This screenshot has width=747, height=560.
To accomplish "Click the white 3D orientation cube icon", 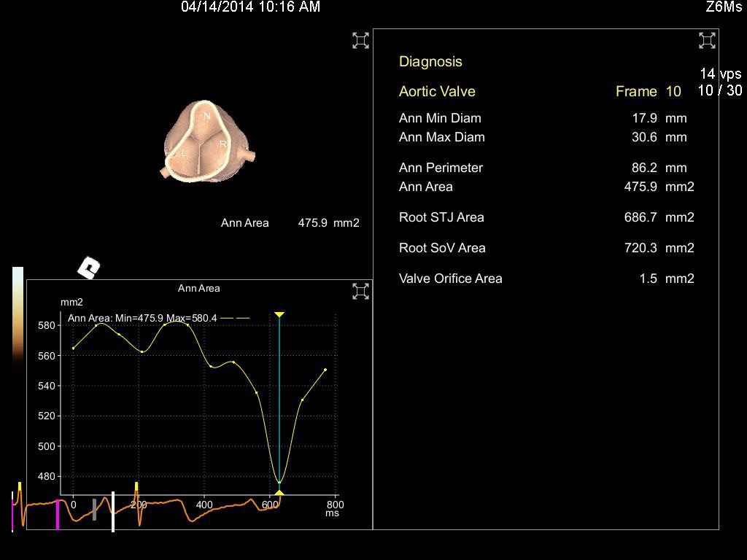I will tap(89, 268).
